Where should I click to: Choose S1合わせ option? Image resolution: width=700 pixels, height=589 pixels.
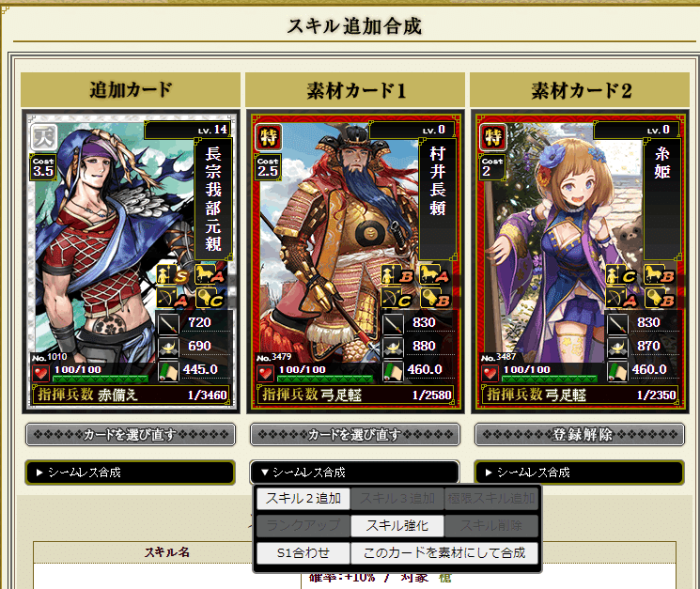[x=303, y=553]
